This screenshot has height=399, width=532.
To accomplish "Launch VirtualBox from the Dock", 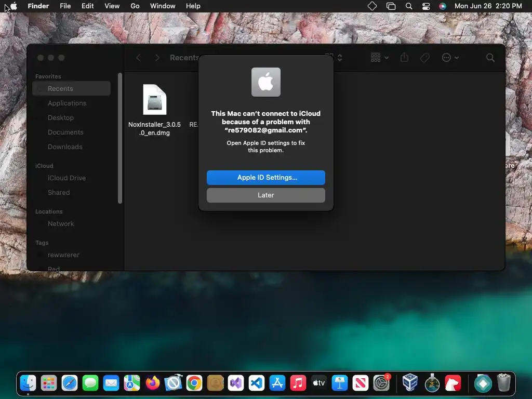I will click(410, 383).
